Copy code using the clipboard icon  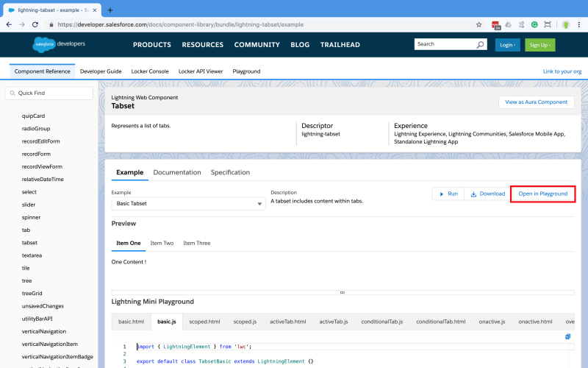(x=568, y=336)
